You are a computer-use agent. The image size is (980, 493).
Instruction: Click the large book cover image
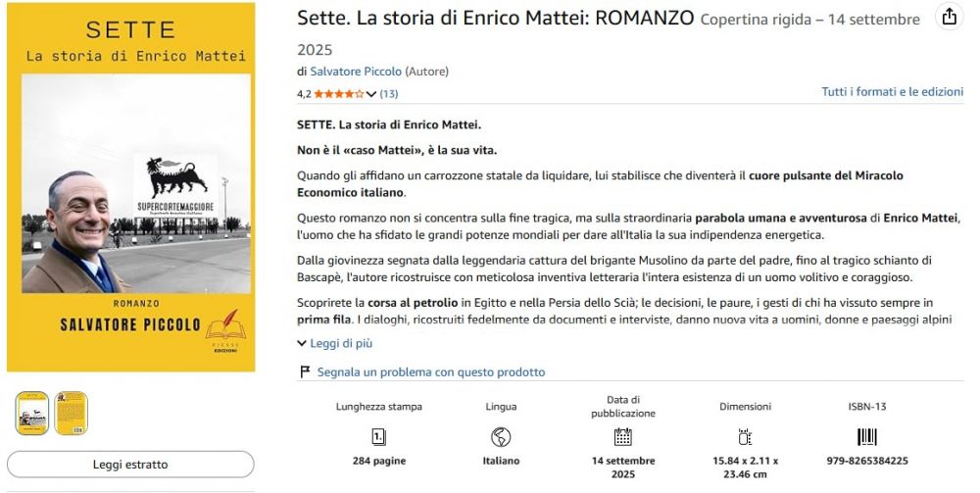click(130, 186)
